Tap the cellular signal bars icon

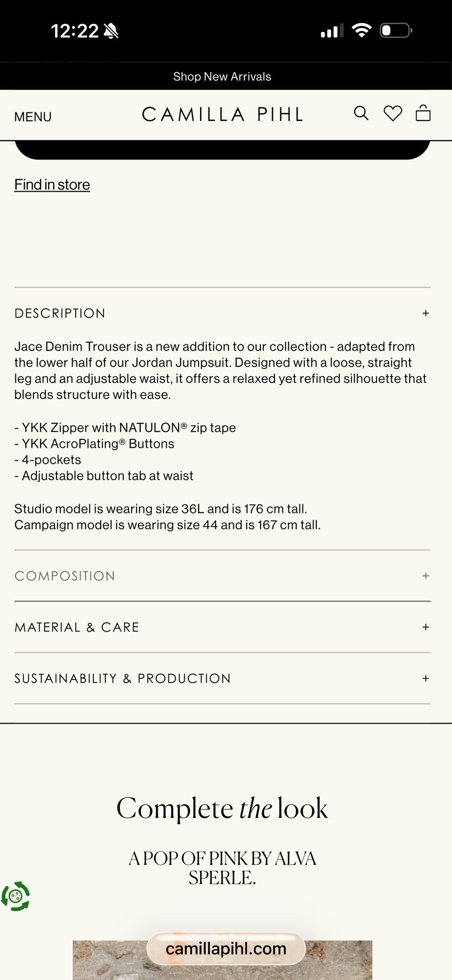(332, 31)
